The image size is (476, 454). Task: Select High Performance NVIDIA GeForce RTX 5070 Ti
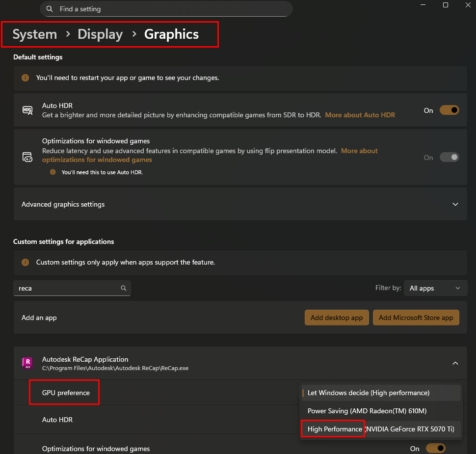tap(381, 429)
